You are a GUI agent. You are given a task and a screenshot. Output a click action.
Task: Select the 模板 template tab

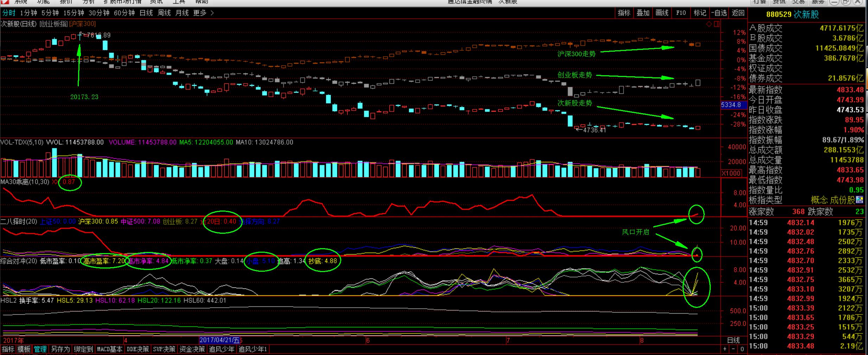coord(24,349)
